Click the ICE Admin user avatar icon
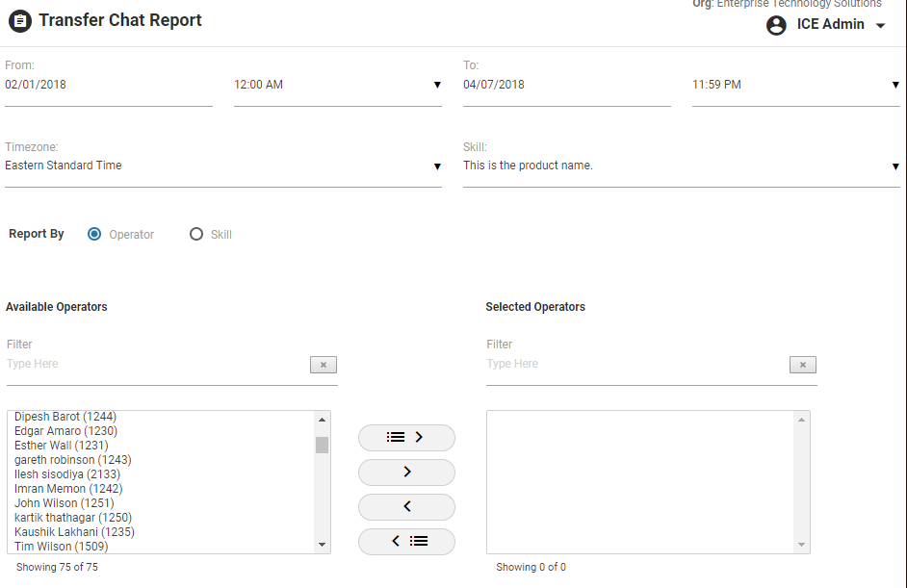This screenshot has width=907, height=588. pyautogui.click(x=776, y=25)
